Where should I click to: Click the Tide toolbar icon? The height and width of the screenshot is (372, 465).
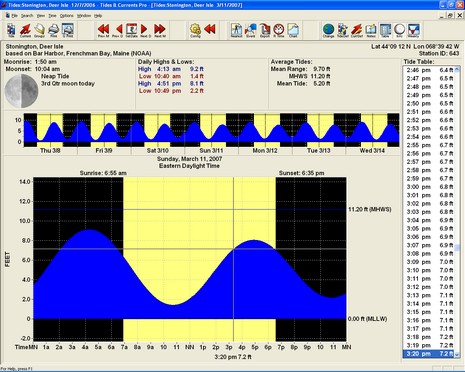[x=11, y=30]
